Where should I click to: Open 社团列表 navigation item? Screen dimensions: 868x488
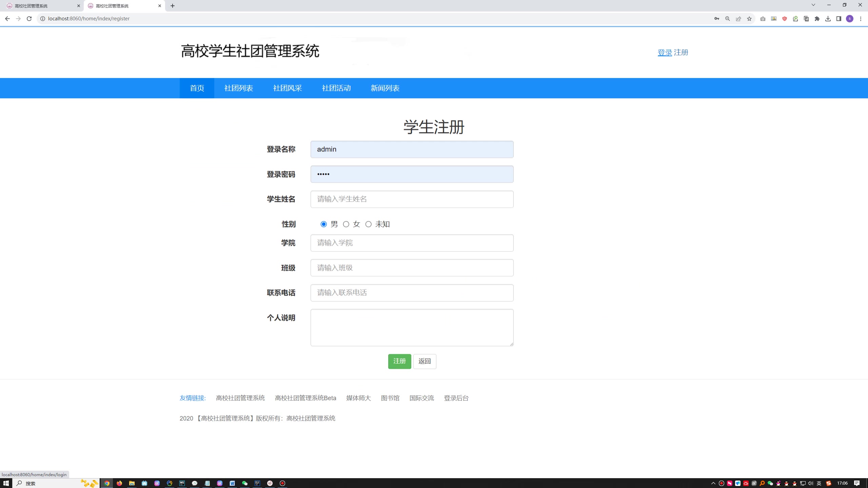(x=239, y=88)
